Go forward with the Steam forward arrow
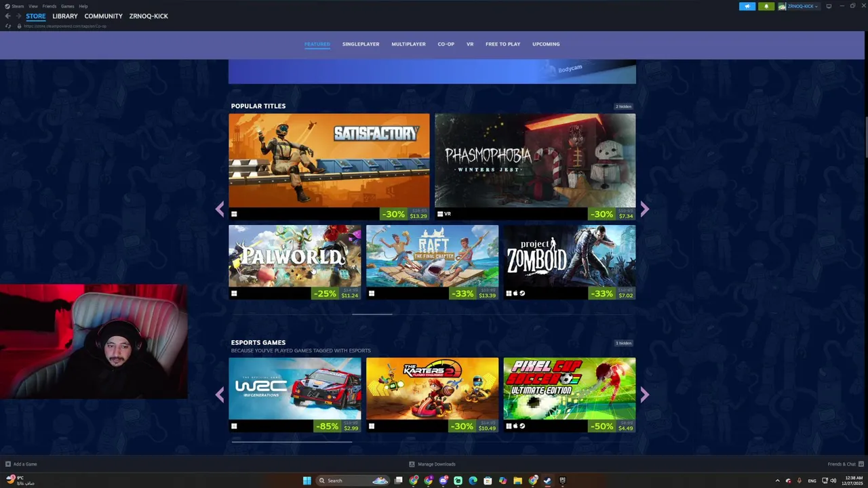Image resolution: width=868 pixels, height=488 pixels. (x=18, y=16)
